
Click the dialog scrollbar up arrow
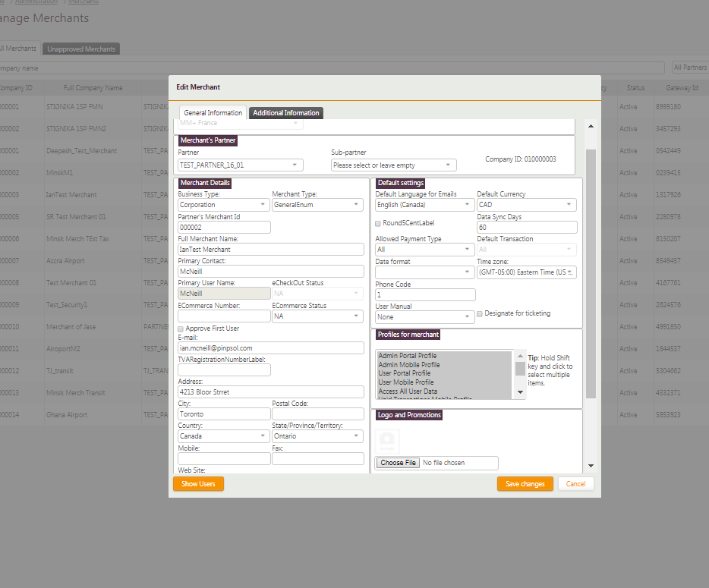click(591, 125)
